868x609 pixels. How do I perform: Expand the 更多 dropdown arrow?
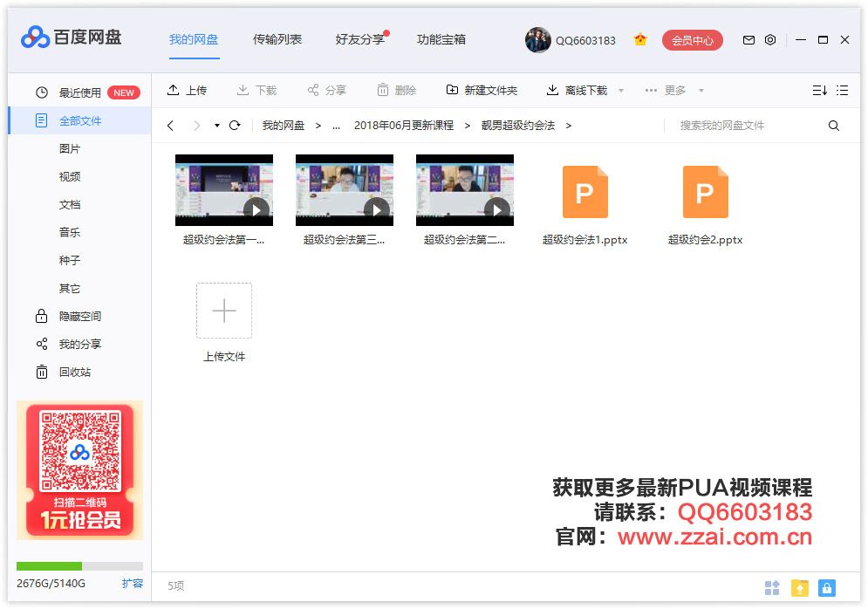(701, 91)
